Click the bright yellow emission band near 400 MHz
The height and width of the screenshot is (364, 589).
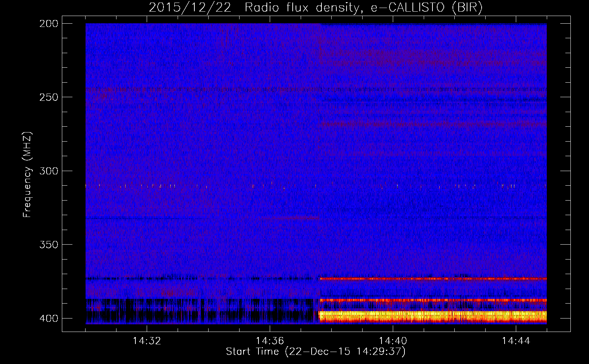coord(432,316)
